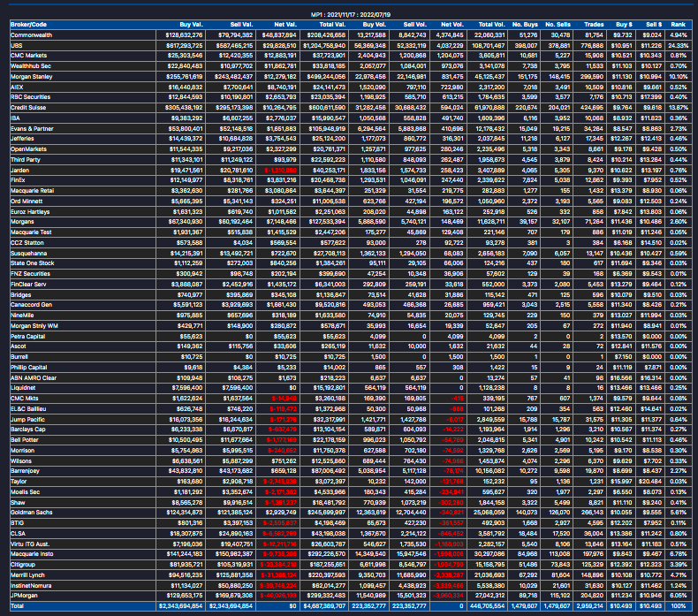Select the EL&C Baillieu row

351,409
